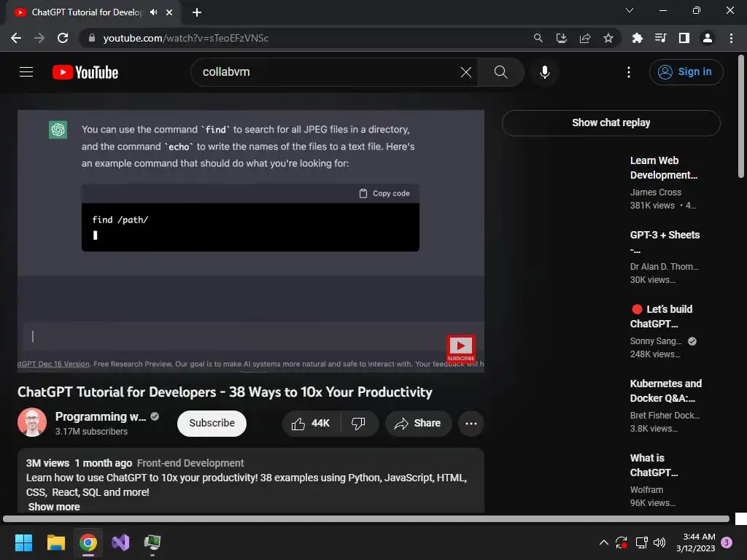Click the Chrome taskbar icon
The height and width of the screenshot is (560, 747).
88,542
